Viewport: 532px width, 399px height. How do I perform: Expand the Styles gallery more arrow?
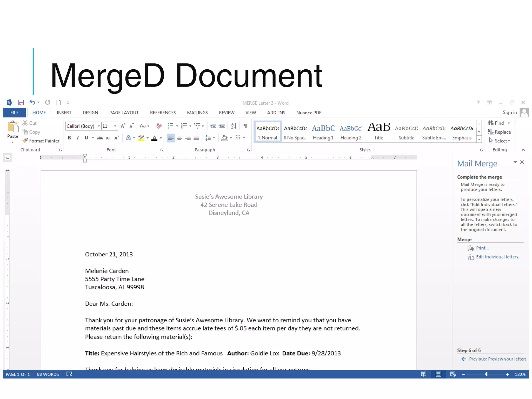(x=479, y=139)
